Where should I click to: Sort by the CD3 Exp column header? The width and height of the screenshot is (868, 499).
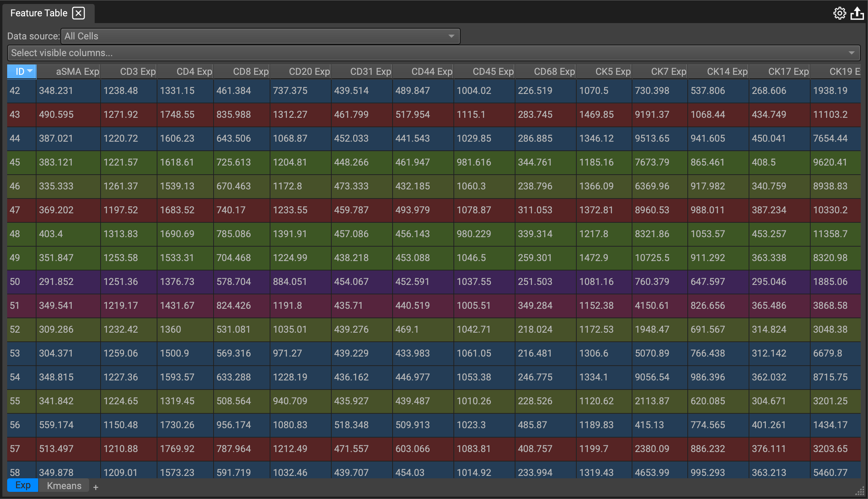(x=129, y=72)
